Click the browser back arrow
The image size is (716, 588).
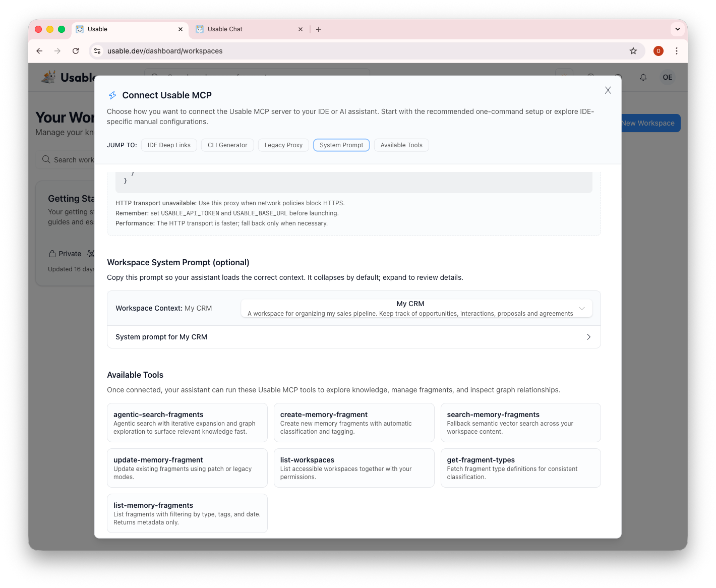(39, 51)
